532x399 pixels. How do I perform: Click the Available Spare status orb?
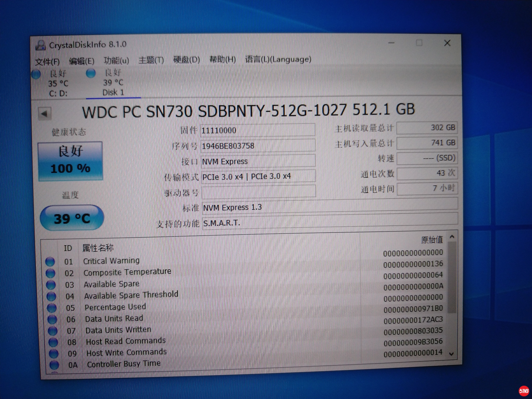point(51,285)
